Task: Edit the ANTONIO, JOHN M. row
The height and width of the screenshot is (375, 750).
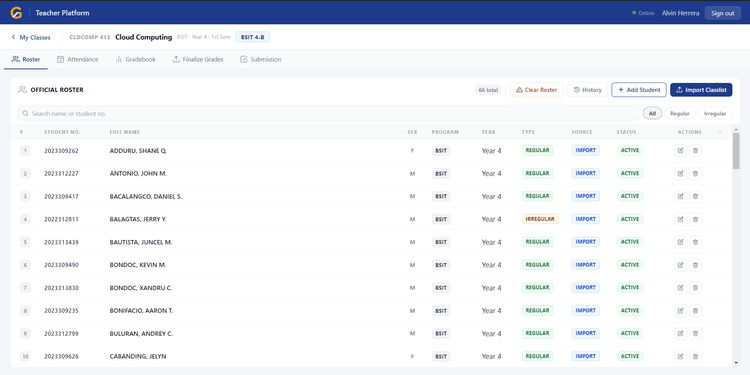Action: (680, 174)
